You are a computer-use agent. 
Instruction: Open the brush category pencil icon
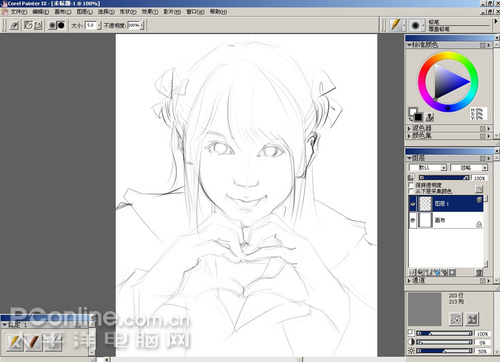pos(395,25)
